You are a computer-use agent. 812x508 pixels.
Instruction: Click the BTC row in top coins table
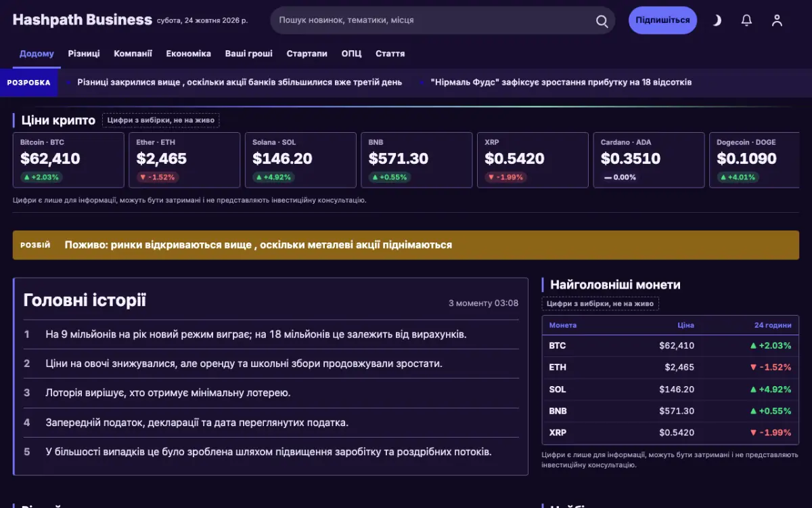point(670,345)
